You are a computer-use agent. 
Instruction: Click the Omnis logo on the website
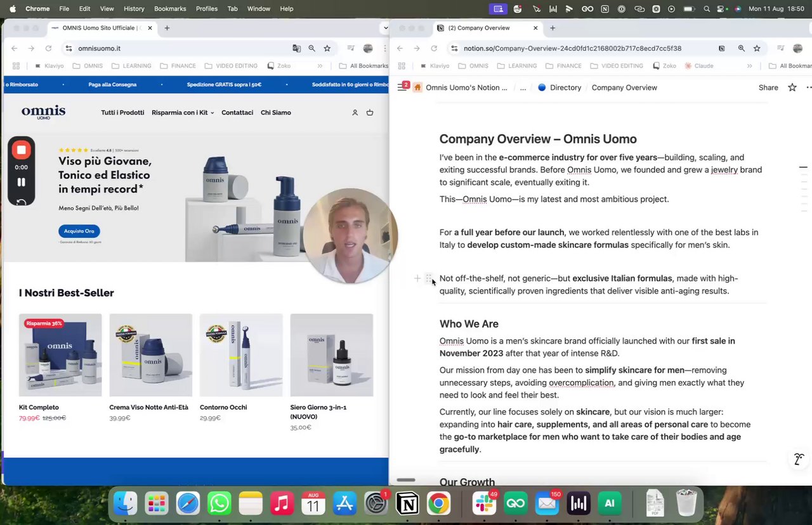coord(43,112)
